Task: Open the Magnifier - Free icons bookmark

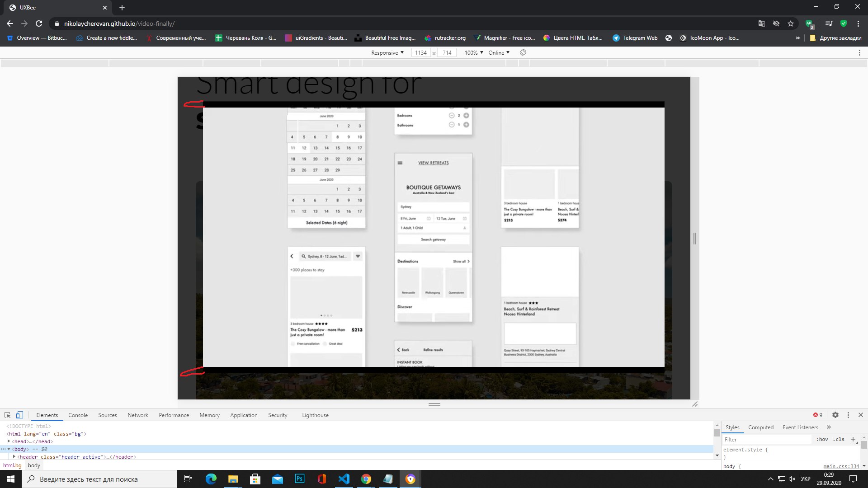Action: pyautogui.click(x=504, y=38)
